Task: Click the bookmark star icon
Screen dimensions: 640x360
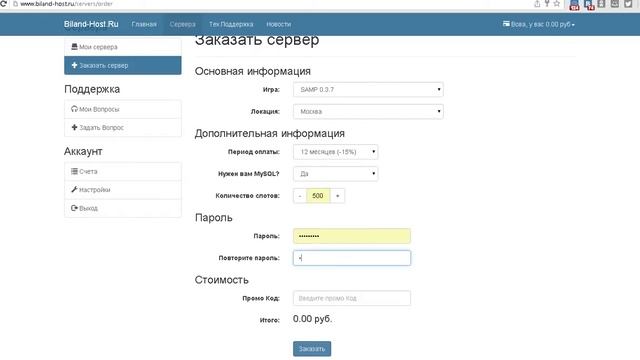Action: click(557, 4)
